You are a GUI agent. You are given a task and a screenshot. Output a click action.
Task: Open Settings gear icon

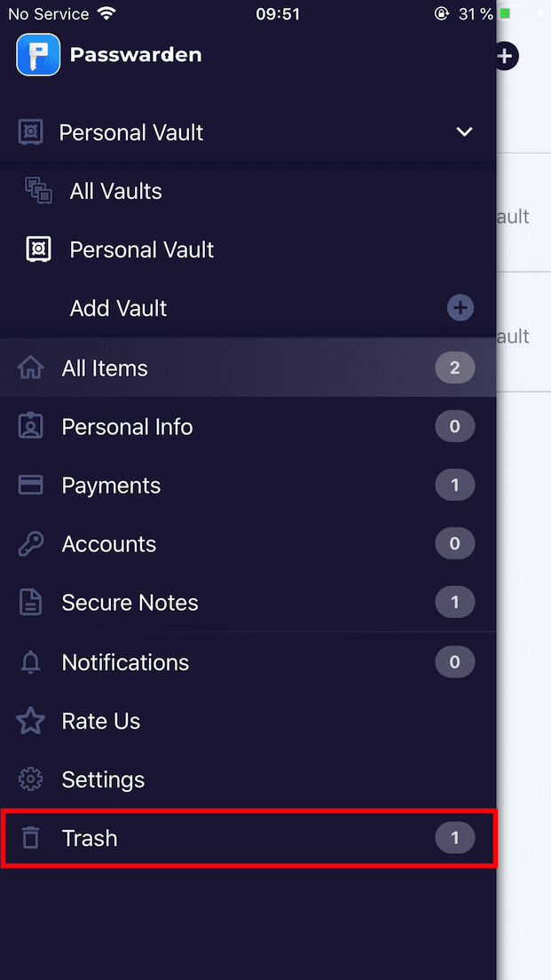pos(31,779)
